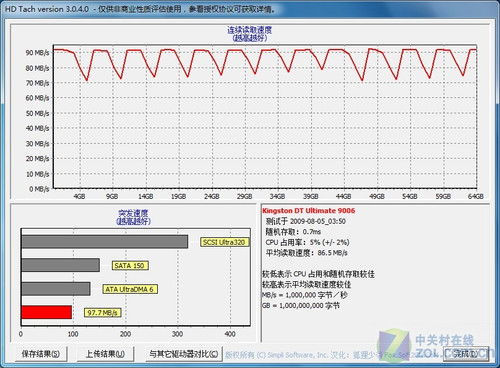Click the 平均读取速度 86.5 MB/s line

point(307,253)
